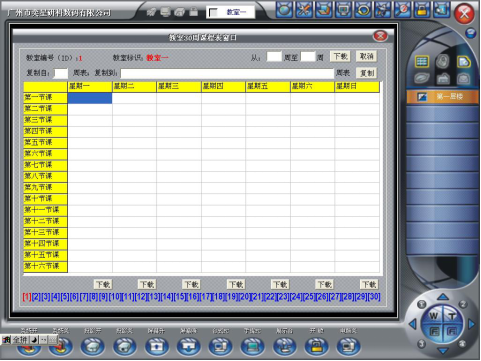Click the magnifying glass search icon
Image resolution: width=481 pixels, height=361 pixels.
coord(402,9)
